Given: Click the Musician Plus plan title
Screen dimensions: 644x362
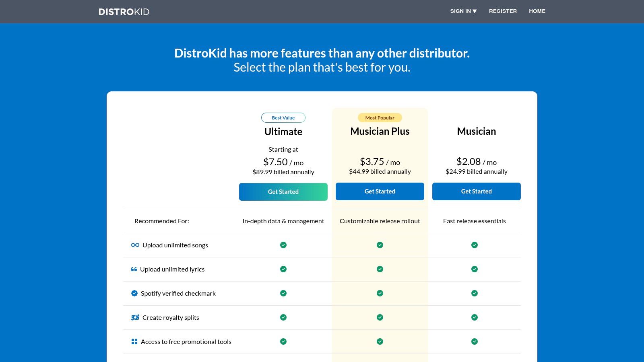Looking at the screenshot, I should (x=380, y=131).
